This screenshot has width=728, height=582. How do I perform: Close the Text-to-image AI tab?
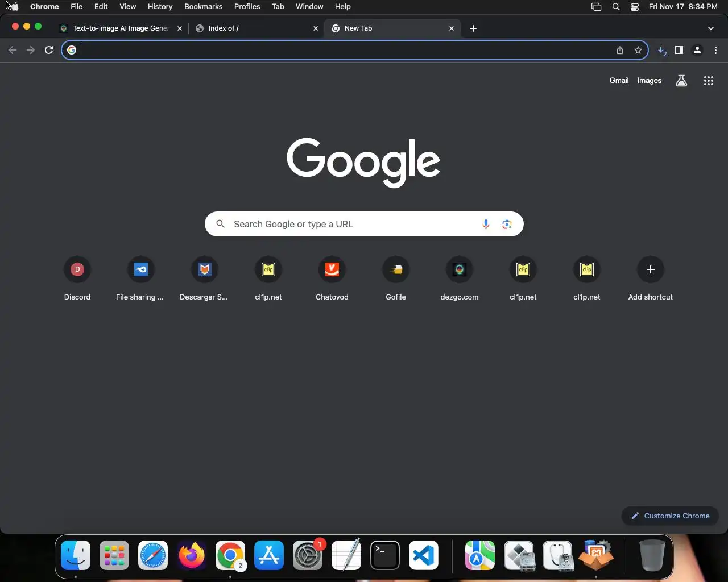pos(180,28)
